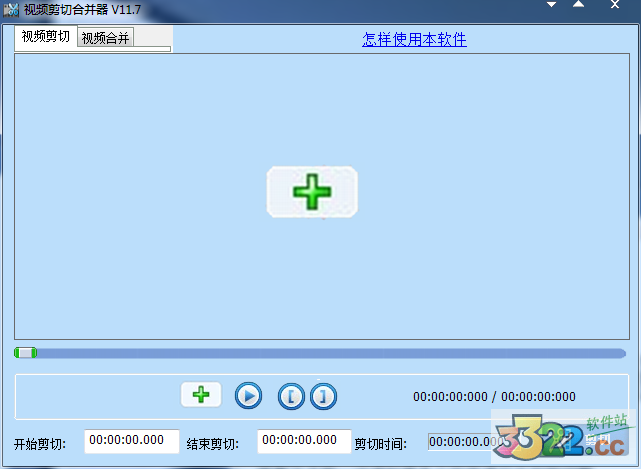
Task: Set cut start with left bracket button
Action: tap(291, 396)
